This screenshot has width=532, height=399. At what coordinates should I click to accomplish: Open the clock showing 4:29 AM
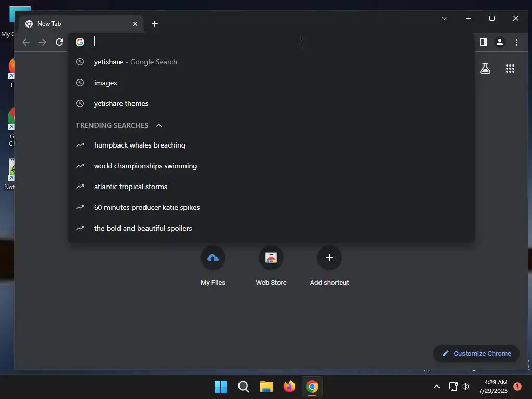point(493,387)
